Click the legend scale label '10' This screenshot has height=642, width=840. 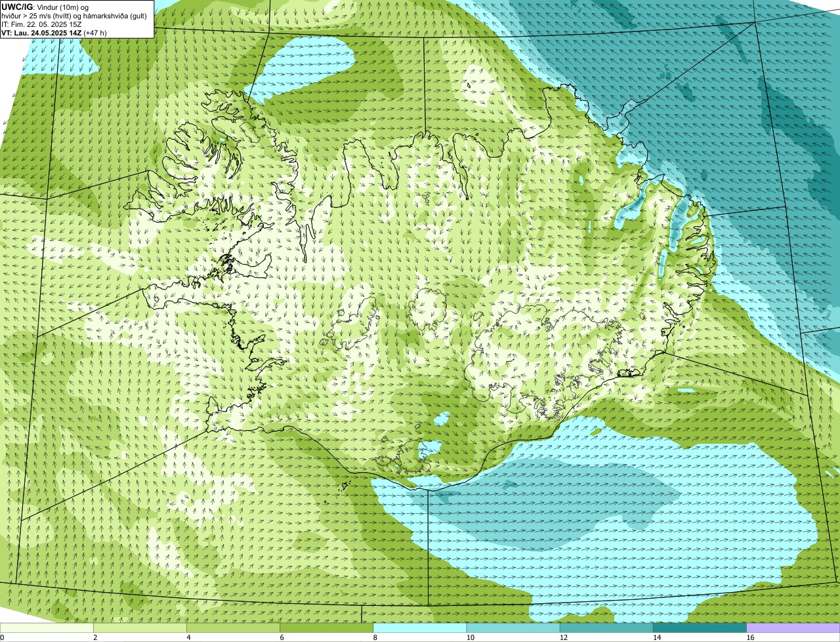coord(471,637)
